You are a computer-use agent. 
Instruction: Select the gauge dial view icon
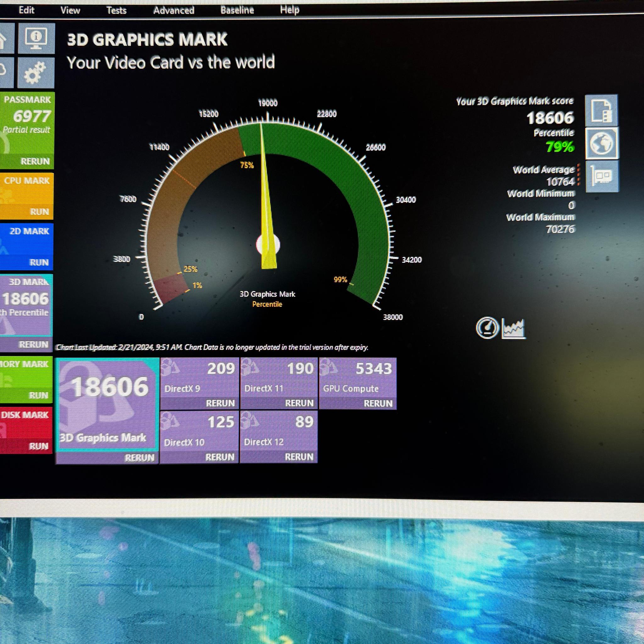coord(487,328)
